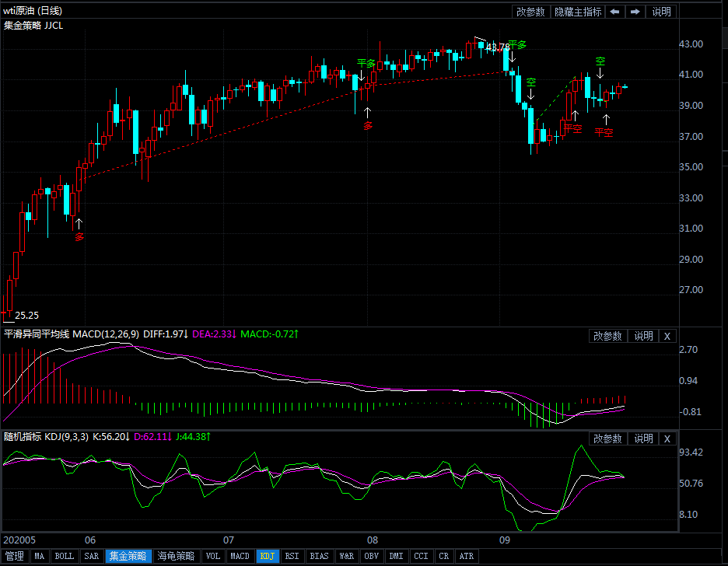728x566 pixels.
Task: Select the MA indicator tab
Action: 40,557
